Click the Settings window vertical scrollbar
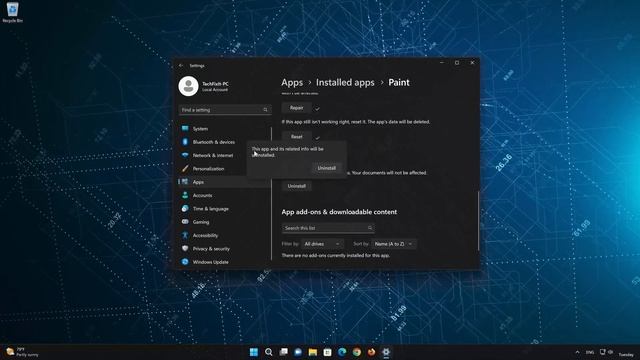Screen dimensions: 640x360 [478, 220]
